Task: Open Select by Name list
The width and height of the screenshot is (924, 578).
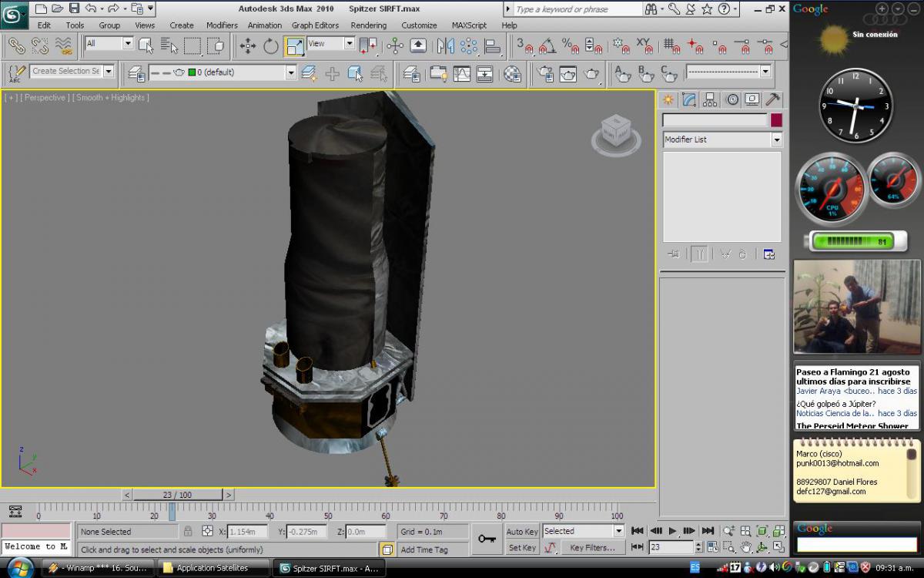Action: click(x=169, y=46)
